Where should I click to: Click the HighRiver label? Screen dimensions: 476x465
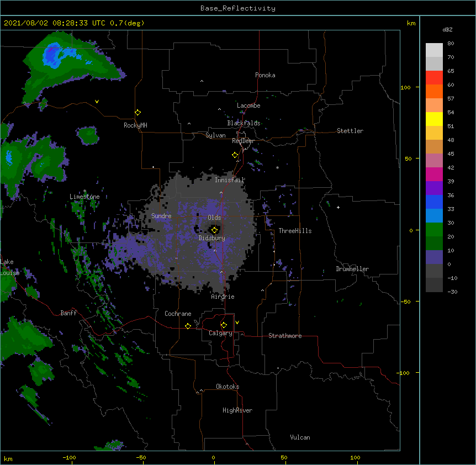coord(237,410)
